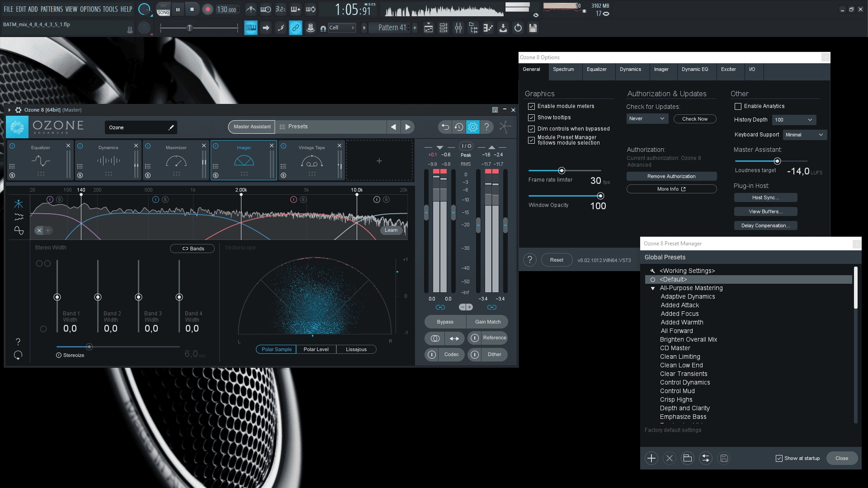Click the Frame rate limiter slider handle
This screenshot has height=488, width=868.
561,170
